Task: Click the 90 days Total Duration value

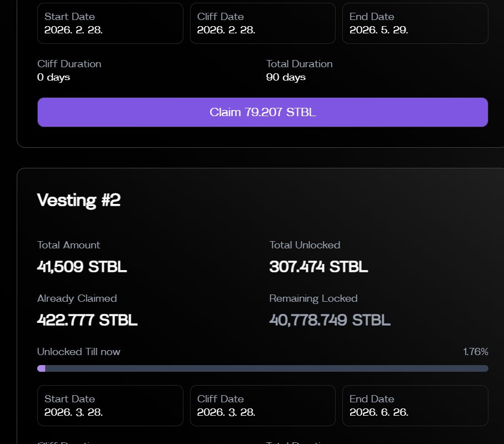Action: (x=286, y=77)
